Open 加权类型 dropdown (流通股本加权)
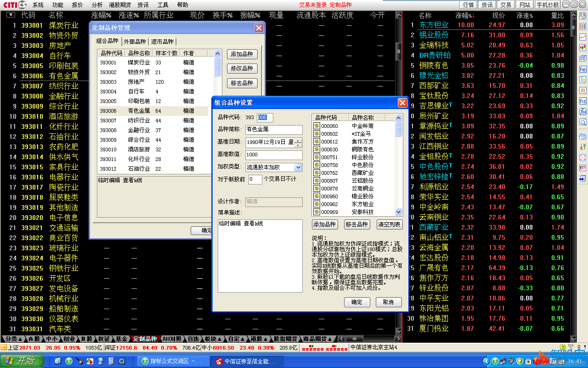This screenshot has width=588, height=368. click(298, 167)
